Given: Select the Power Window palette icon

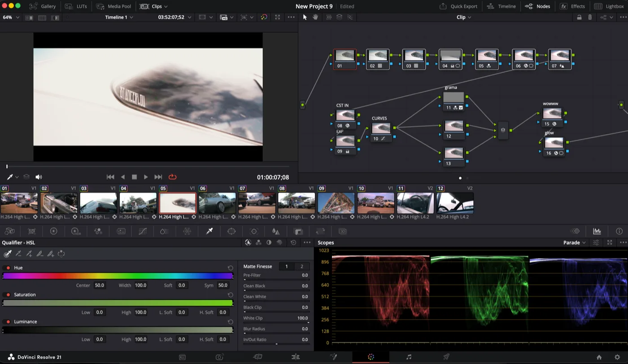Looking at the screenshot, I should [231, 231].
